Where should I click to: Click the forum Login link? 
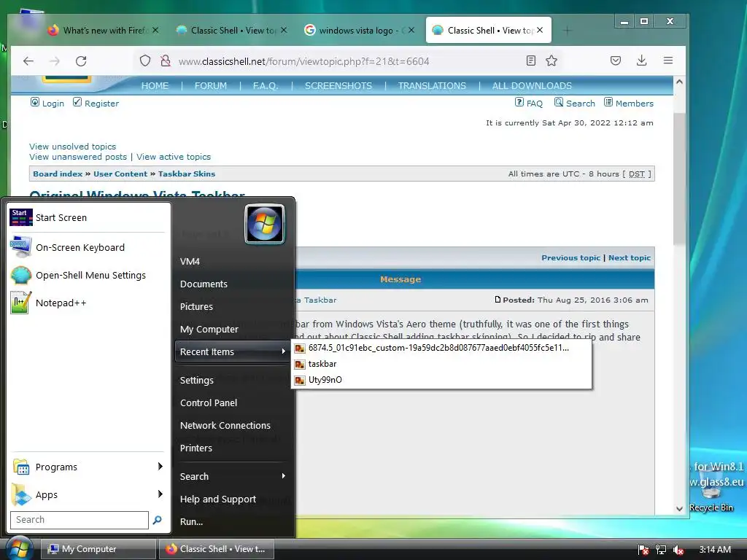tap(47, 104)
